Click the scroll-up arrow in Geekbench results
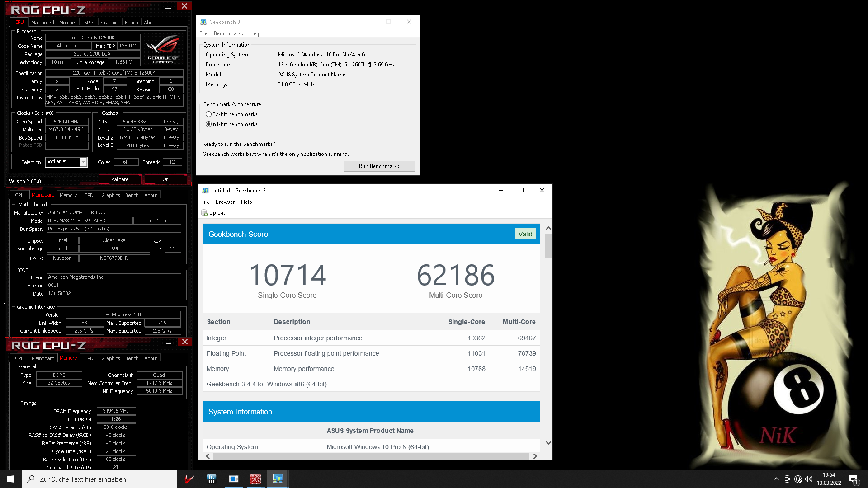 (548, 228)
